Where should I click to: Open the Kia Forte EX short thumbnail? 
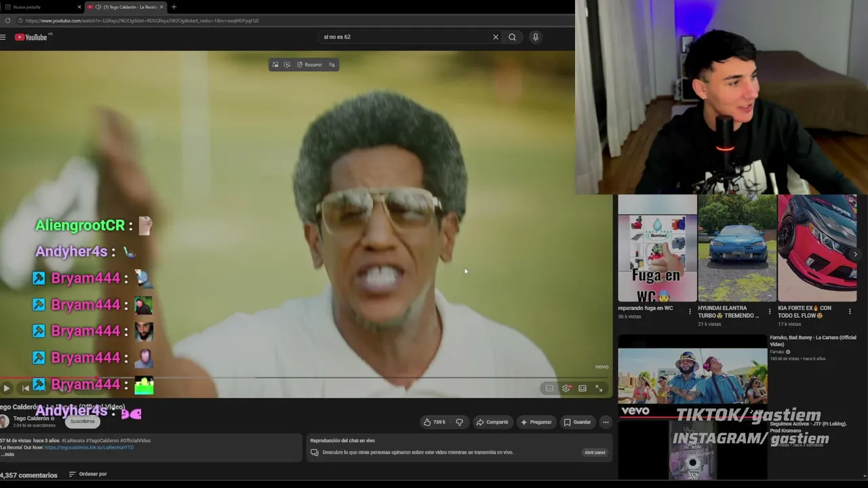pos(817,248)
